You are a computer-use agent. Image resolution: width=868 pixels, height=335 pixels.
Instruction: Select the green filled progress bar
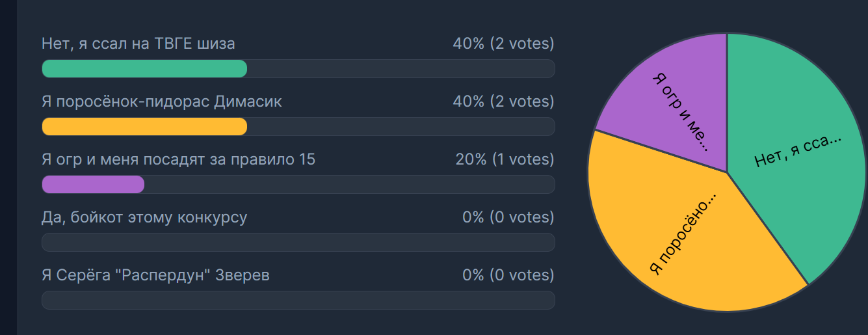[x=144, y=69]
